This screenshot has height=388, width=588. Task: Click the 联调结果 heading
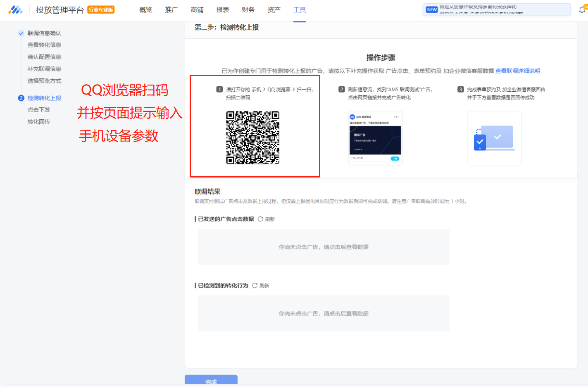pos(207,192)
